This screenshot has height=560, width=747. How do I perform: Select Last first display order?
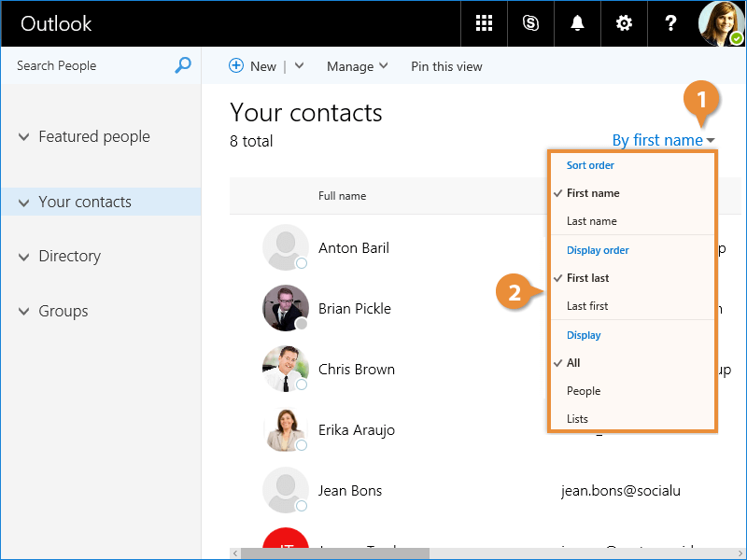587,306
